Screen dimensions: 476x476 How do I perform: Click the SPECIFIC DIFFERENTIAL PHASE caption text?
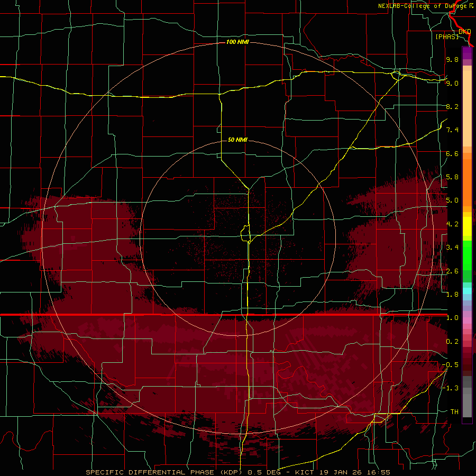tap(151, 472)
